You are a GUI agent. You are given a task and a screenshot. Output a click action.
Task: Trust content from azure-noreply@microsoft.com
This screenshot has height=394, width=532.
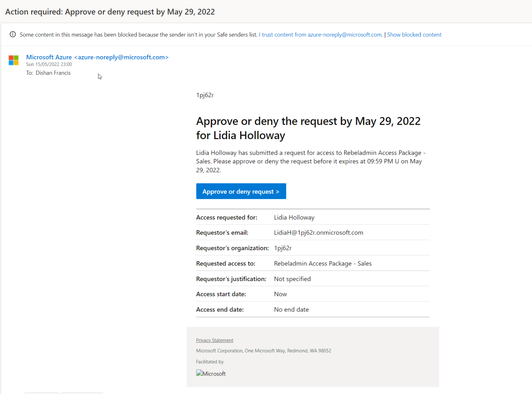(320, 35)
